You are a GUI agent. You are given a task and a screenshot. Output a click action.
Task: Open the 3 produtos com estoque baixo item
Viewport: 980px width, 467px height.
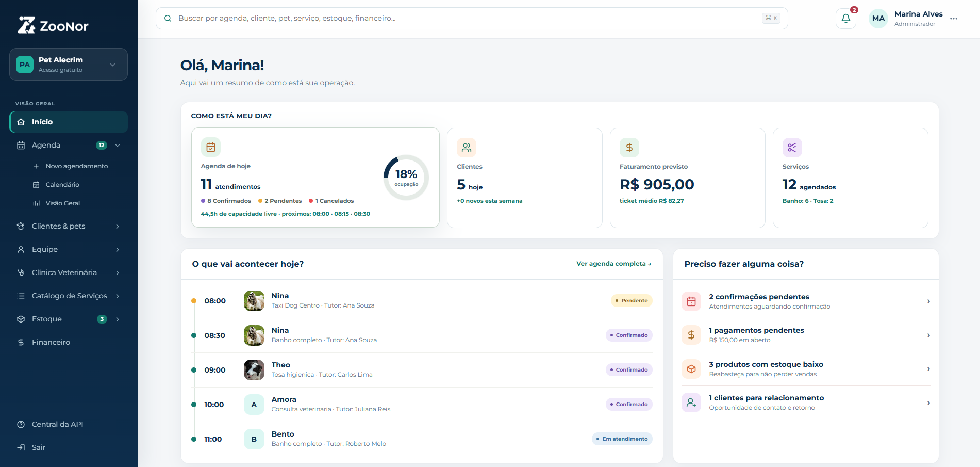point(806,369)
